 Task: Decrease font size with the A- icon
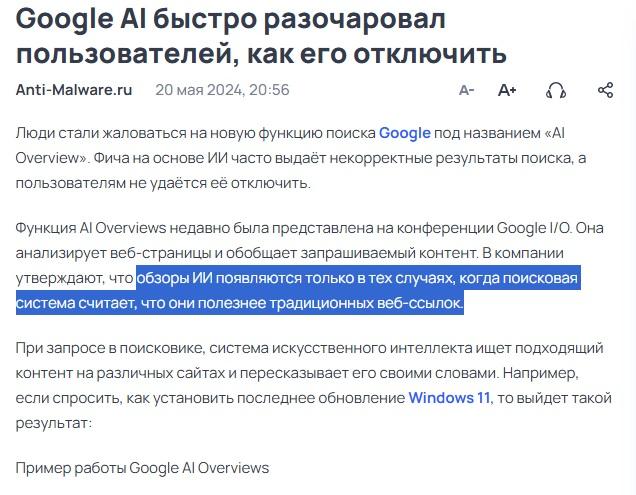pyautogui.click(x=466, y=90)
